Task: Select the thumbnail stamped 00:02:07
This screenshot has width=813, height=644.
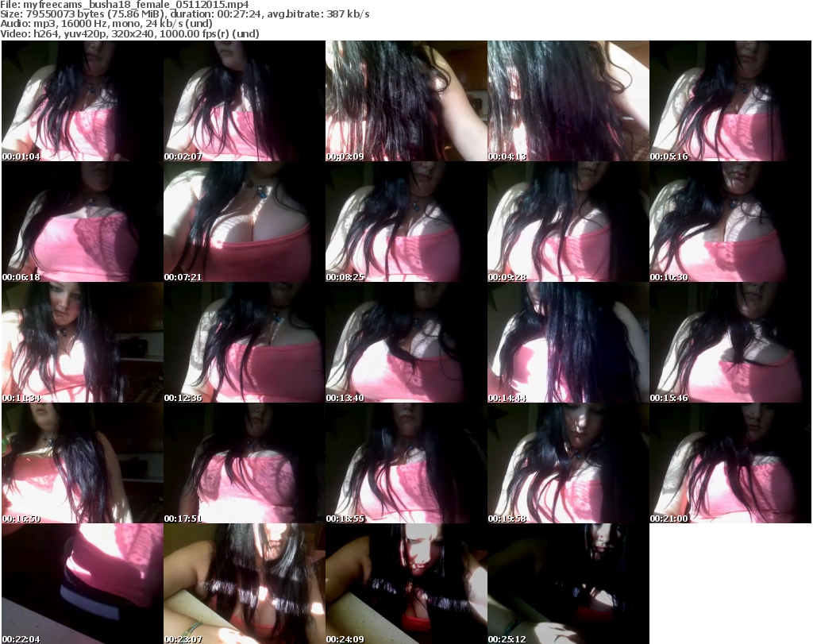Action: point(245,101)
